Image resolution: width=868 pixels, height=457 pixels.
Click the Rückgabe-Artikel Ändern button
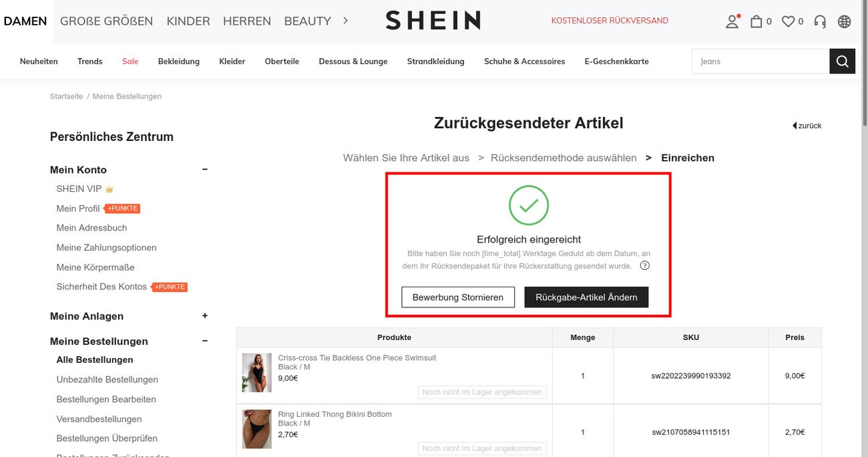586,297
